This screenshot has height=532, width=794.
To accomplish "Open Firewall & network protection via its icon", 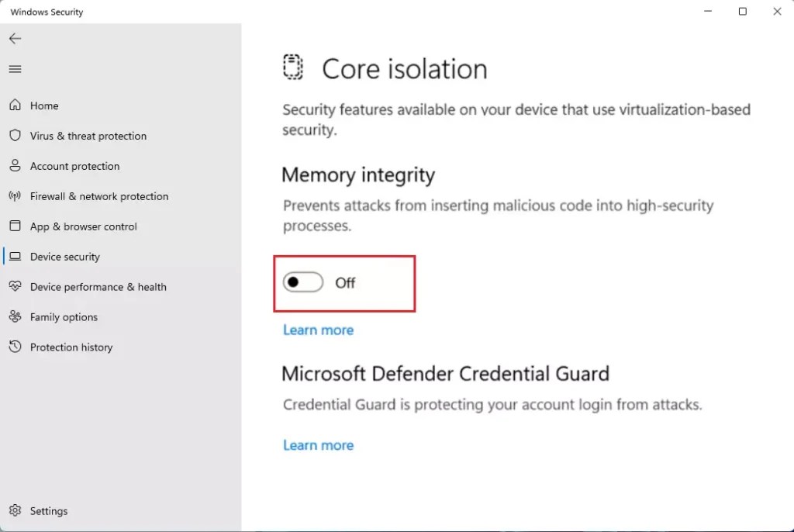I will 16,195.
